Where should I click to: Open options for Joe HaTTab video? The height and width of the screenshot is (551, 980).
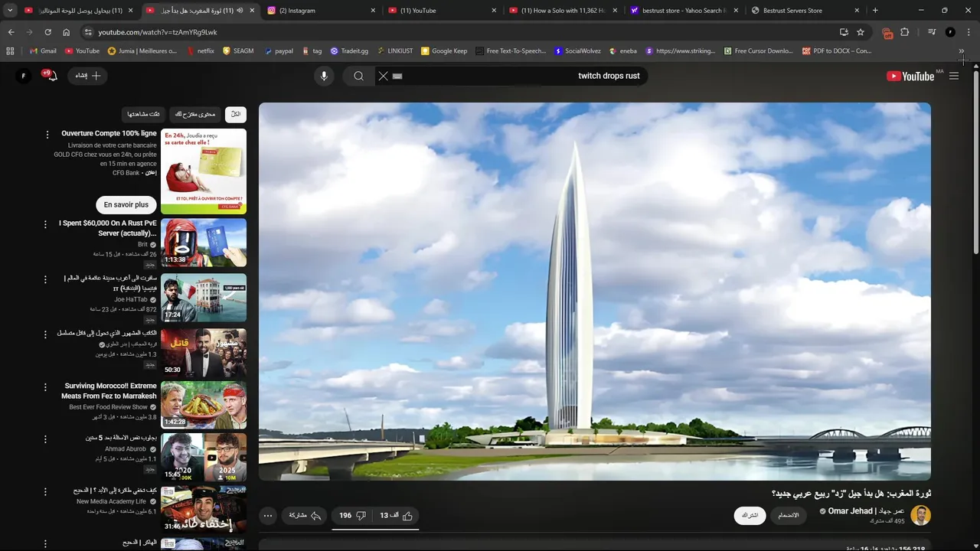46,280
